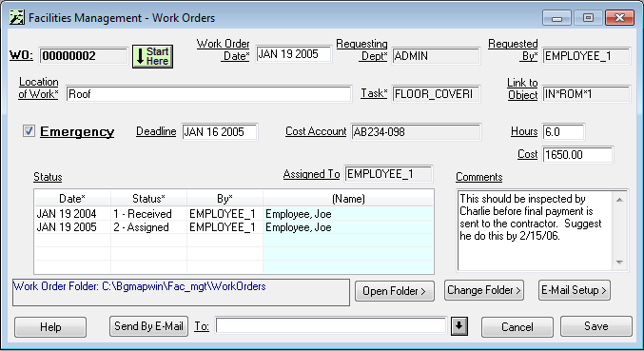
Task: Click the Start Here arrow button
Action: coord(152,56)
